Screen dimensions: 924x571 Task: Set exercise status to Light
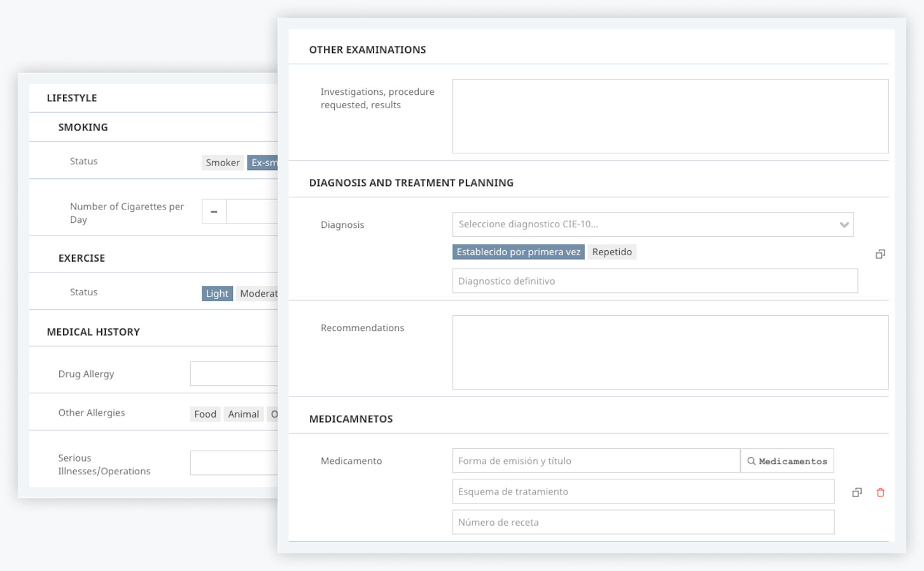[x=217, y=293]
